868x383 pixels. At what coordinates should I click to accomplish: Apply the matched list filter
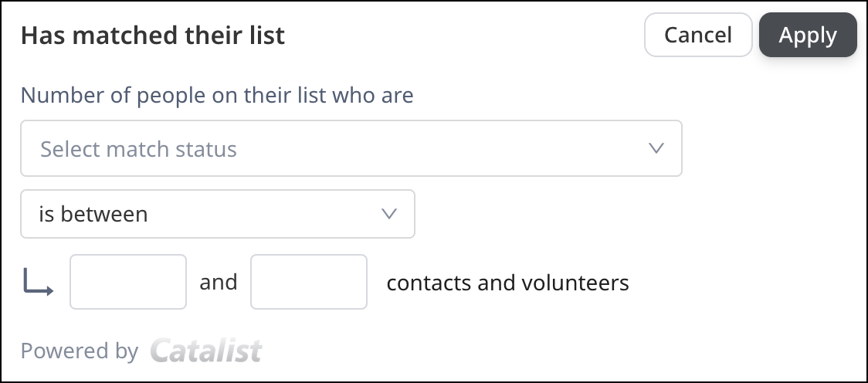tap(808, 35)
